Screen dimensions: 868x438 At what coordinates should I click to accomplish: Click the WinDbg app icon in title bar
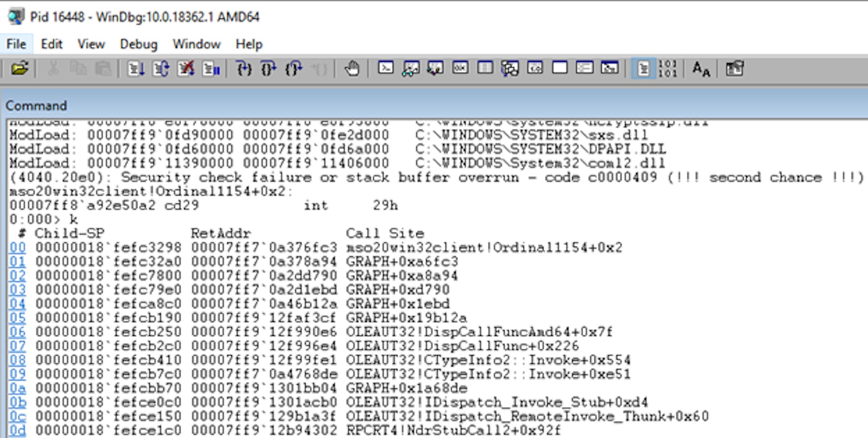15,17
